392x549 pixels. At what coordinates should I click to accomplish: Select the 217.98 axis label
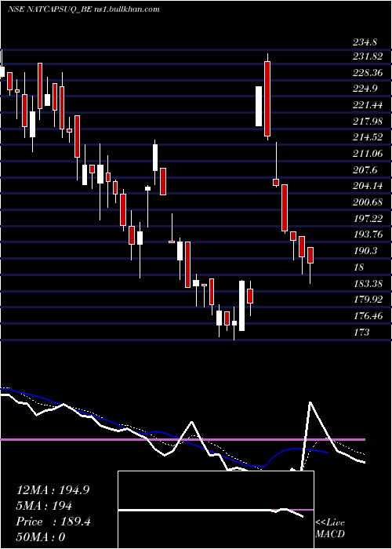point(368,122)
